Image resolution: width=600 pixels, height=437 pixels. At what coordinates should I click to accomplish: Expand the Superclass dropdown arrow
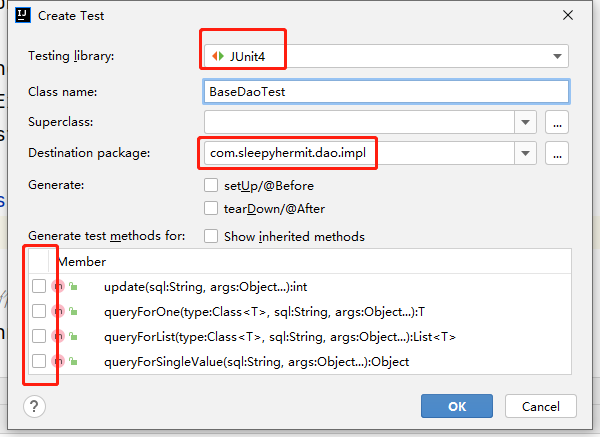(x=527, y=122)
